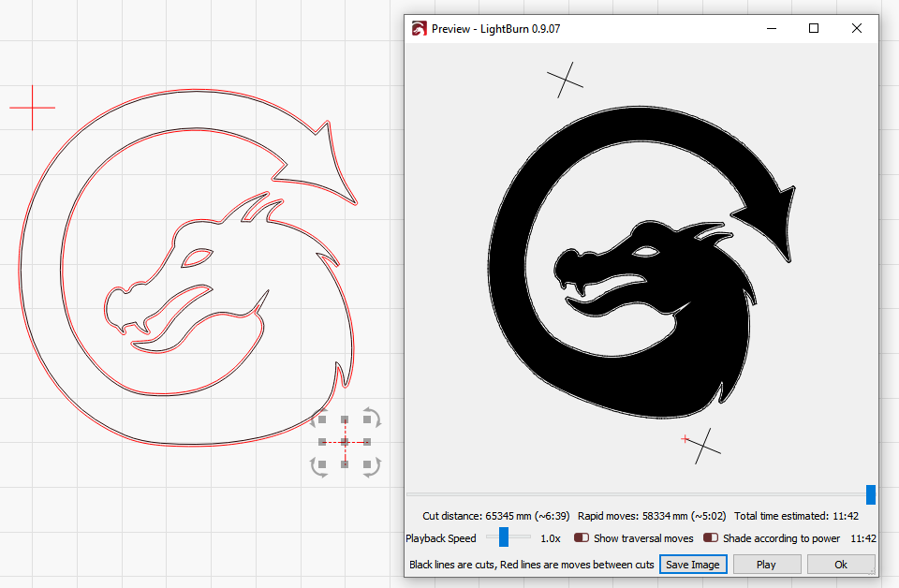This screenshot has height=588, width=899.
Task: Click the LightBurn logo in Preview title bar
Action: 420,29
